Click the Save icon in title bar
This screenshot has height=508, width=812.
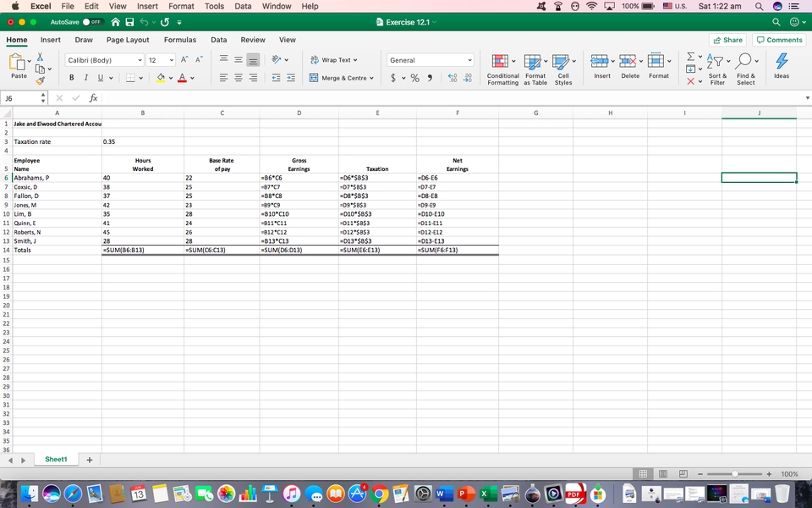pos(129,22)
